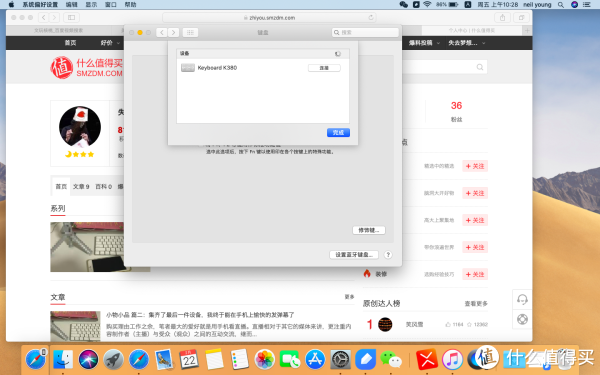Select the 文章 9 profile tab
Viewport: 600px width, 375px height.
click(x=81, y=186)
